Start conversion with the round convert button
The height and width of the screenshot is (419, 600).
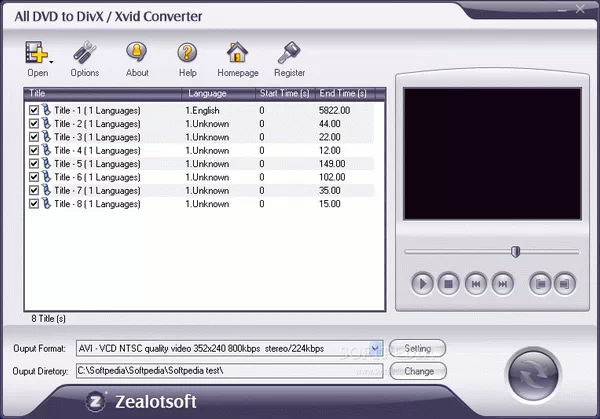pyautogui.click(x=533, y=375)
